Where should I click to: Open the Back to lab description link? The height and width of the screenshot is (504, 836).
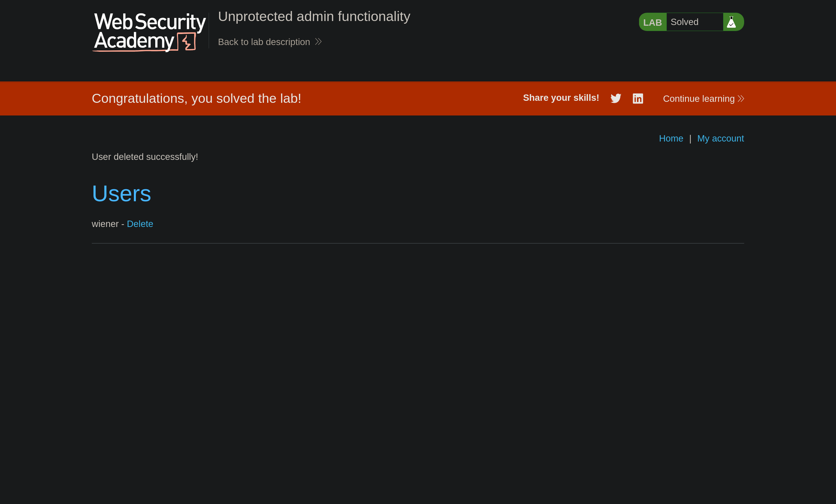[264, 42]
